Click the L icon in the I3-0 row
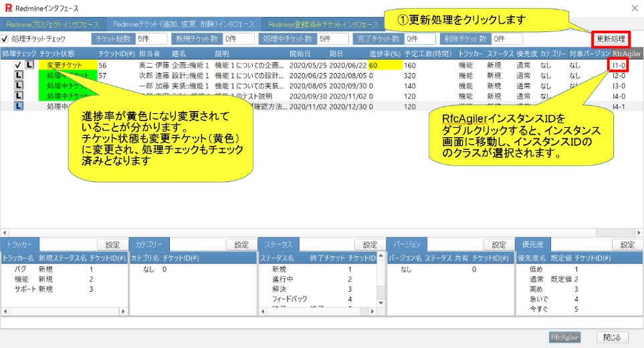Viewport: 644px width, 348px height. click(19, 86)
